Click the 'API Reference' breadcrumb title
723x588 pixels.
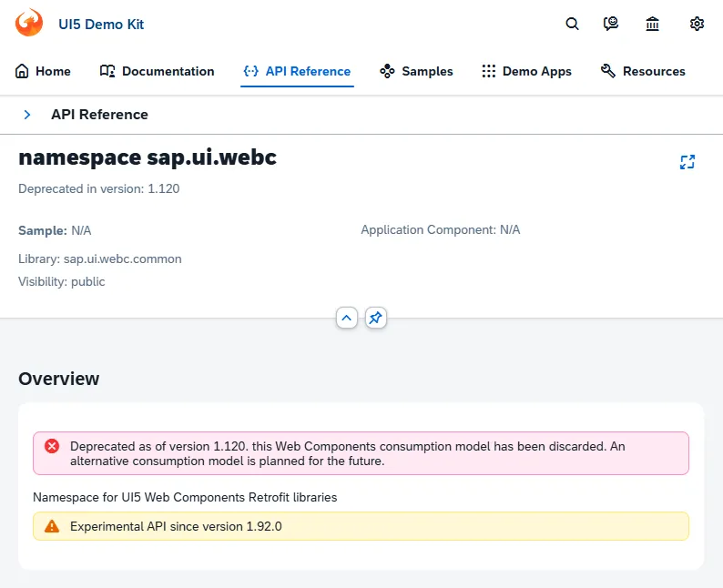99,115
